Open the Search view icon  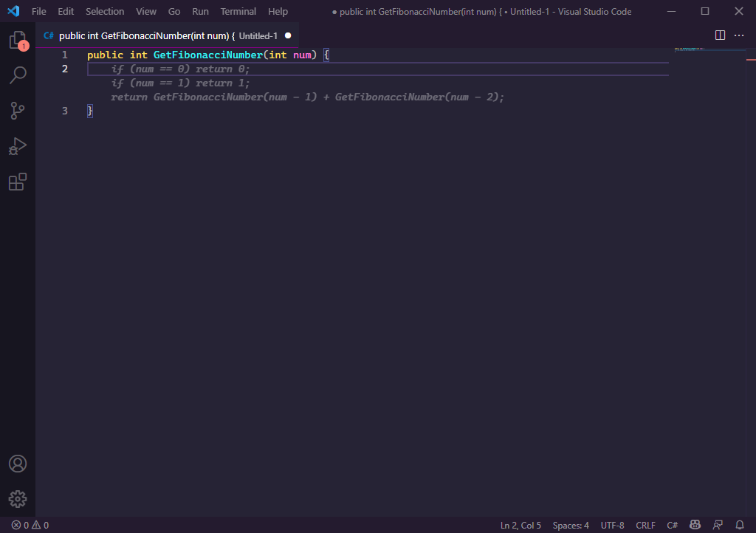tap(18, 75)
